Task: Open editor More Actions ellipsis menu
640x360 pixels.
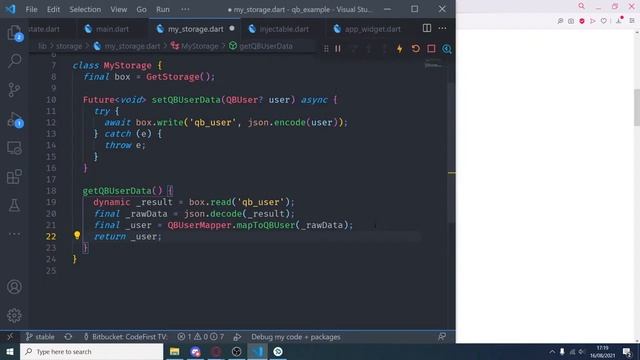Action: 442,28
